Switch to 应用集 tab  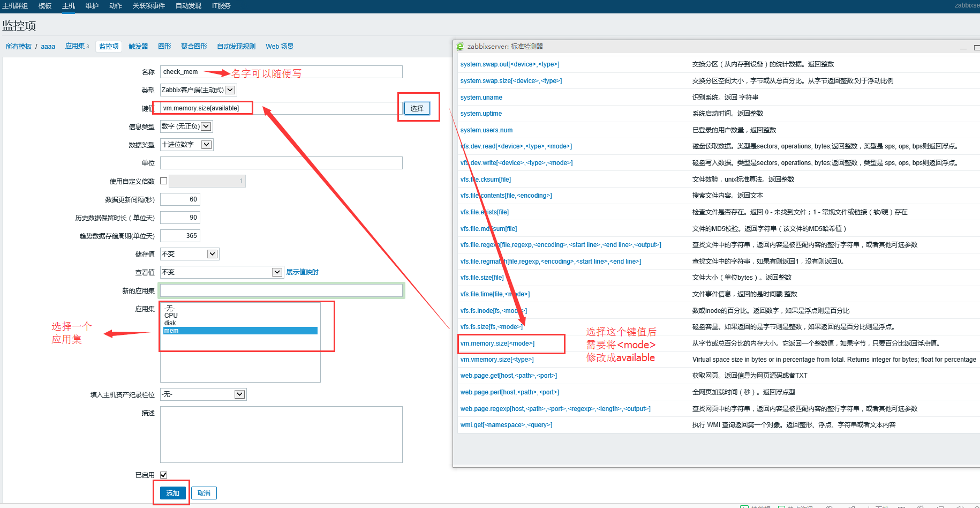75,46
